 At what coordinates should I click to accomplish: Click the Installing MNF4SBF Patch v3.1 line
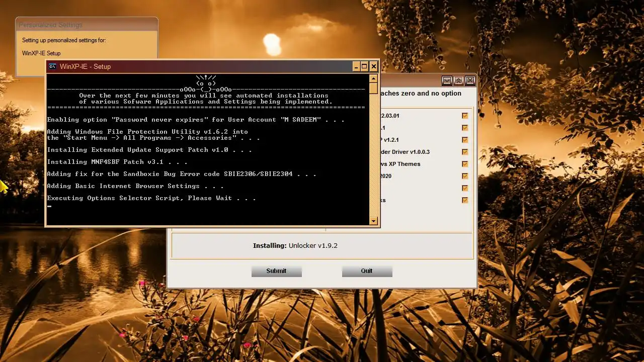point(117,162)
